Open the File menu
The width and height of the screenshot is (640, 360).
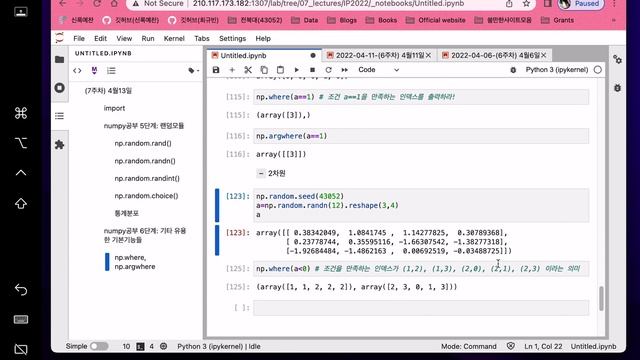coord(79,38)
